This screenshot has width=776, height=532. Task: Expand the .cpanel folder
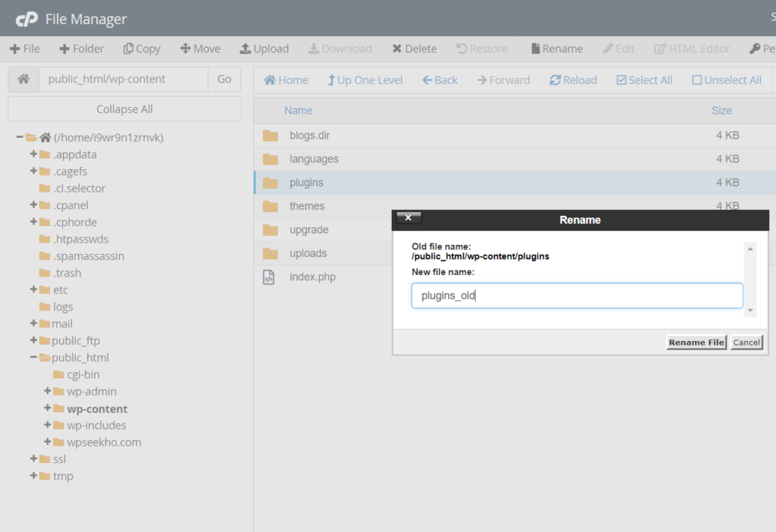tap(33, 205)
